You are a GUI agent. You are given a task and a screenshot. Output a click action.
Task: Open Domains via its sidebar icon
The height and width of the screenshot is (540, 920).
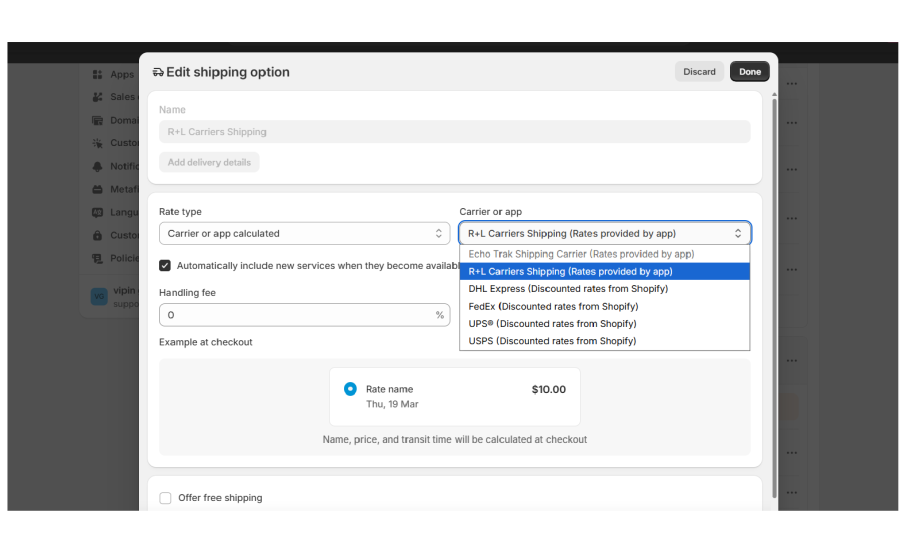pyautogui.click(x=98, y=120)
